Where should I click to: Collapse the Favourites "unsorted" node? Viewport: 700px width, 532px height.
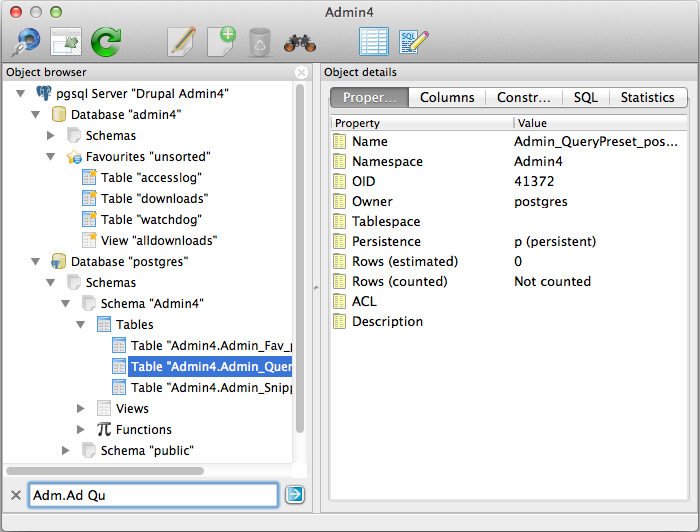point(51,157)
